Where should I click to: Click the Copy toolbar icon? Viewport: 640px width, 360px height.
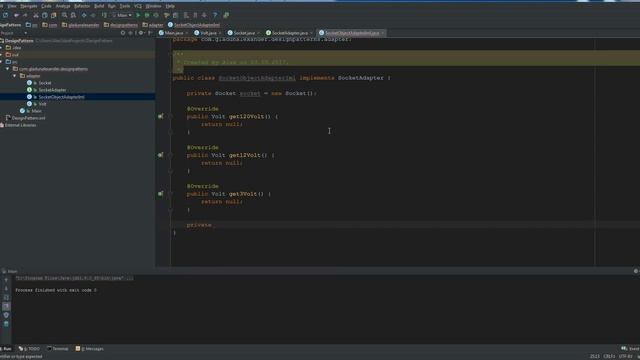44,15
